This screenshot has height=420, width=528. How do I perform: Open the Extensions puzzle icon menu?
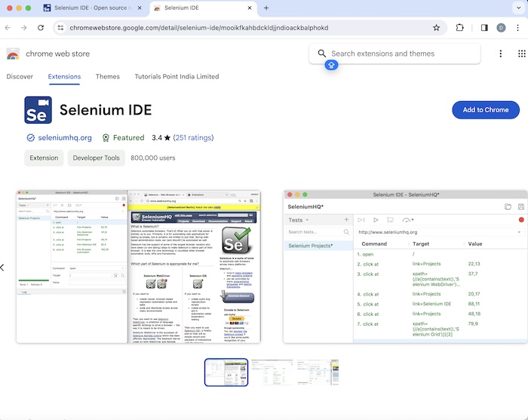tap(459, 28)
